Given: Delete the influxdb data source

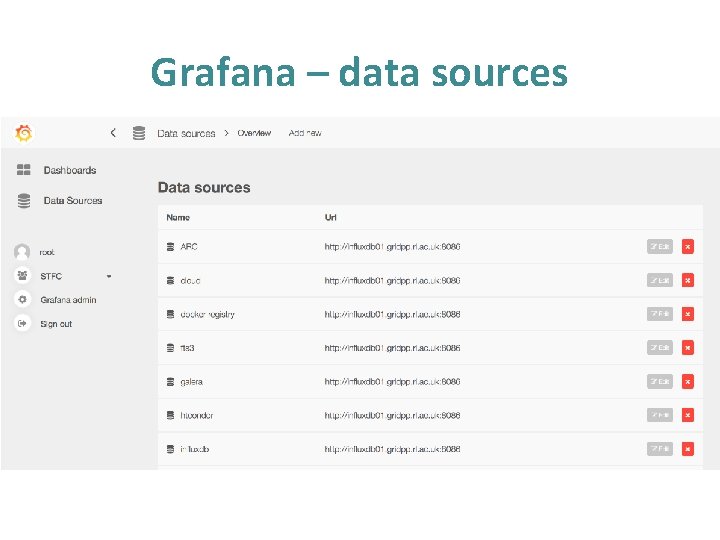Looking at the screenshot, I should 687,449.
